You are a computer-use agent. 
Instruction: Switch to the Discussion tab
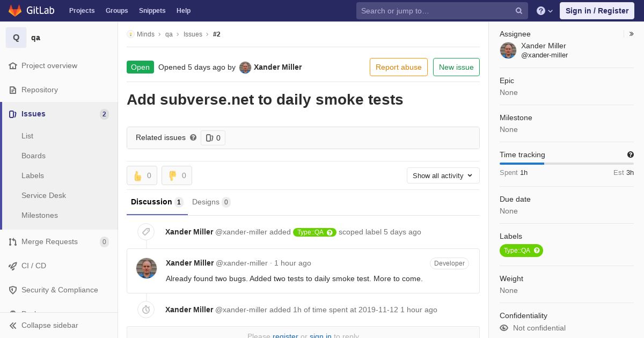157,202
